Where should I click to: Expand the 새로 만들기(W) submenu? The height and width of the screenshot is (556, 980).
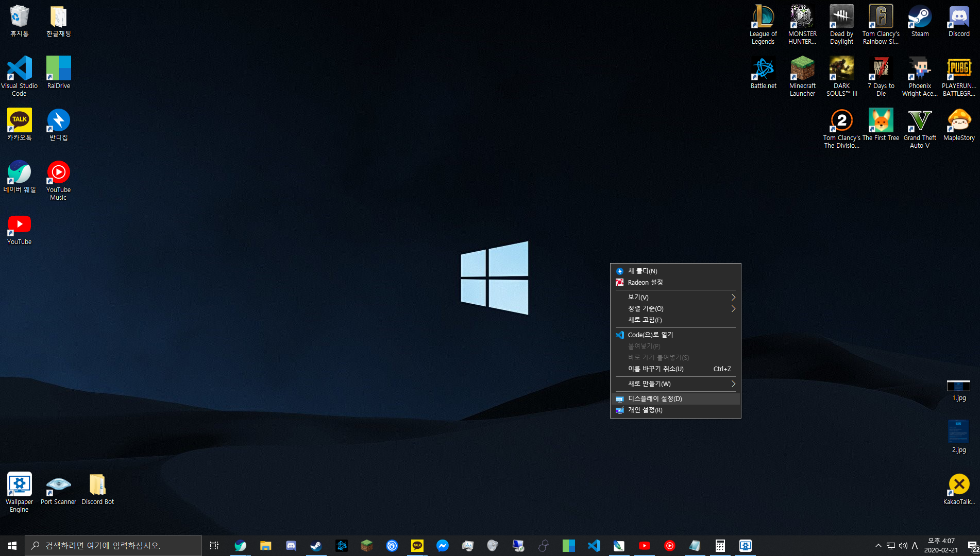675,384
